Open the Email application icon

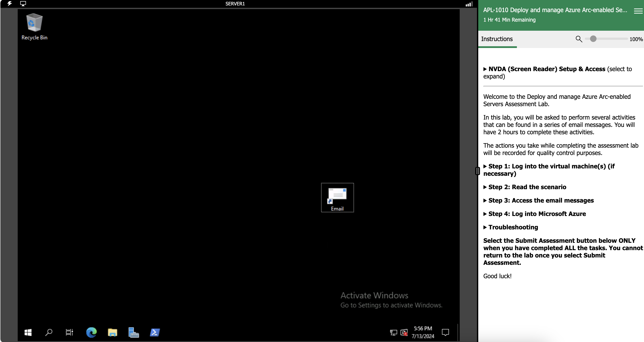(x=337, y=197)
